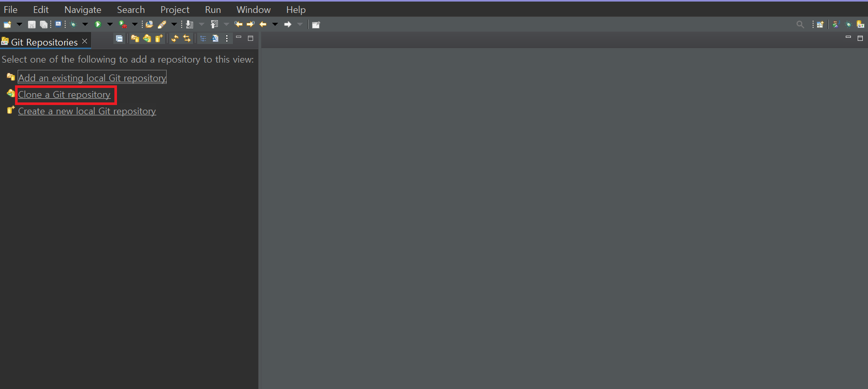This screenshot has height=389, width=868.
Task: Expand the New wizard dropdown arrow
Action: tap(19, 24)
